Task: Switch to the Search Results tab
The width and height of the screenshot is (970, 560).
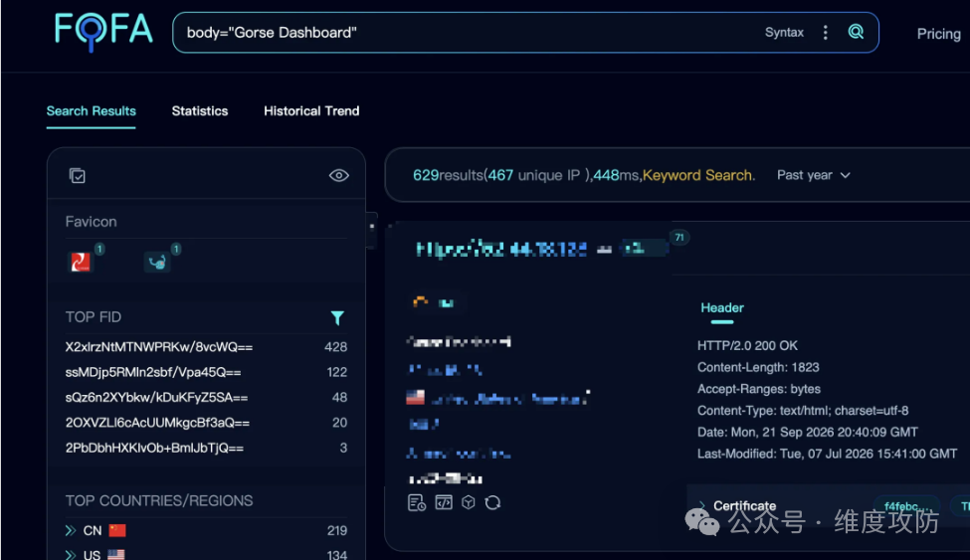Action: tap(91, 110)
